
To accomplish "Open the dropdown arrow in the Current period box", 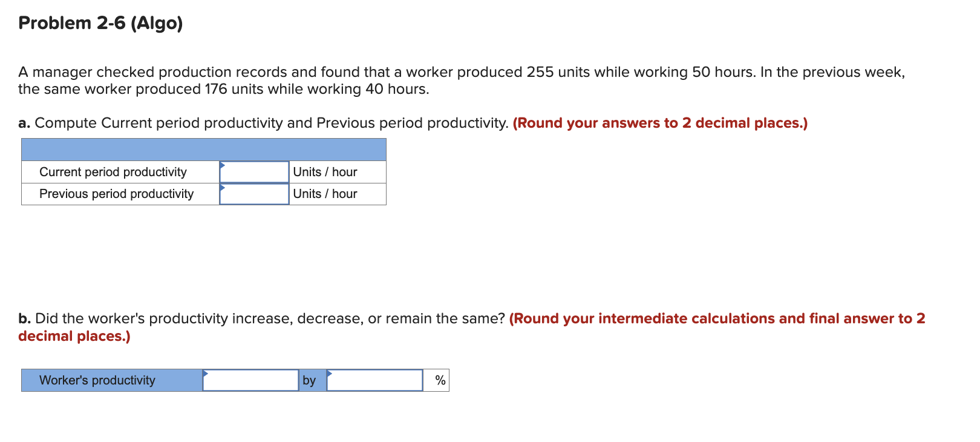I will pyautogui.click(x=224, y=165).
